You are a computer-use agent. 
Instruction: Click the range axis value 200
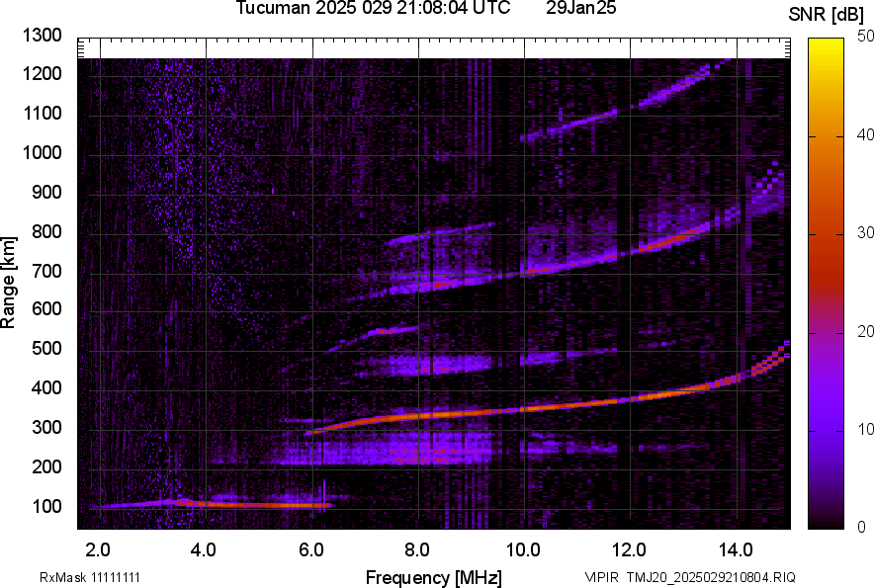point(46,466)
